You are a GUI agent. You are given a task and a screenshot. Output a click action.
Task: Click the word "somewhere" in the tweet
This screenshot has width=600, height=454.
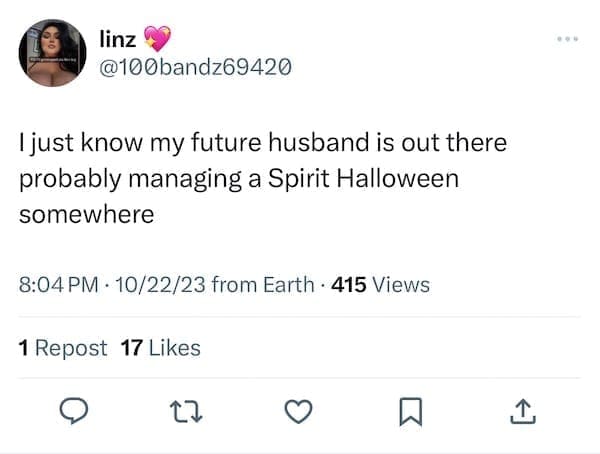click(87, 213)
